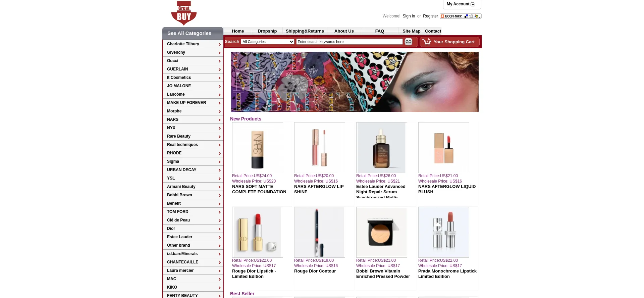The width and height of the screenshot is (644, 298).
Task: Open the Home menu tab
Action: pos(238,31)
